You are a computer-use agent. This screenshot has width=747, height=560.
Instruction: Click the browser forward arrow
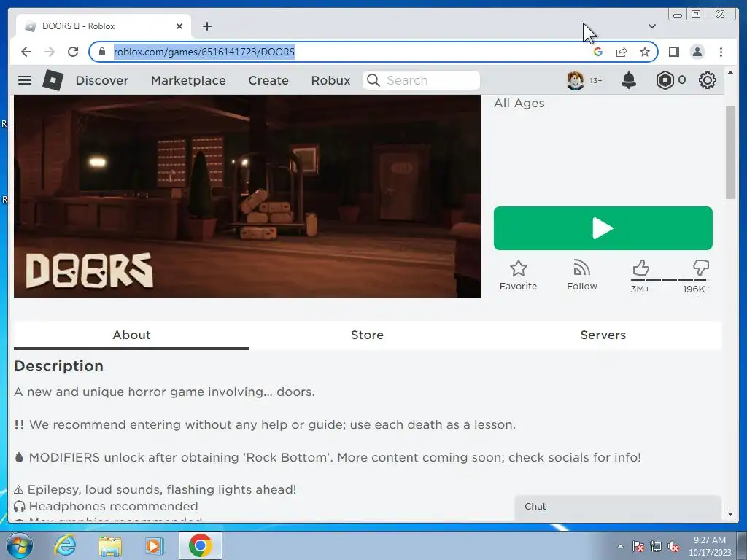click(x=50, y=52)
